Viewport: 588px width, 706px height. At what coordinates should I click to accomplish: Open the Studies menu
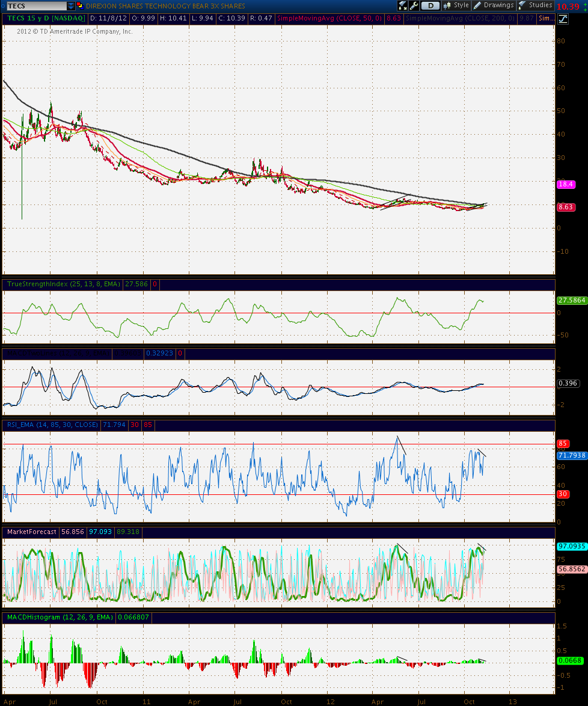click(x=535, y=5)
